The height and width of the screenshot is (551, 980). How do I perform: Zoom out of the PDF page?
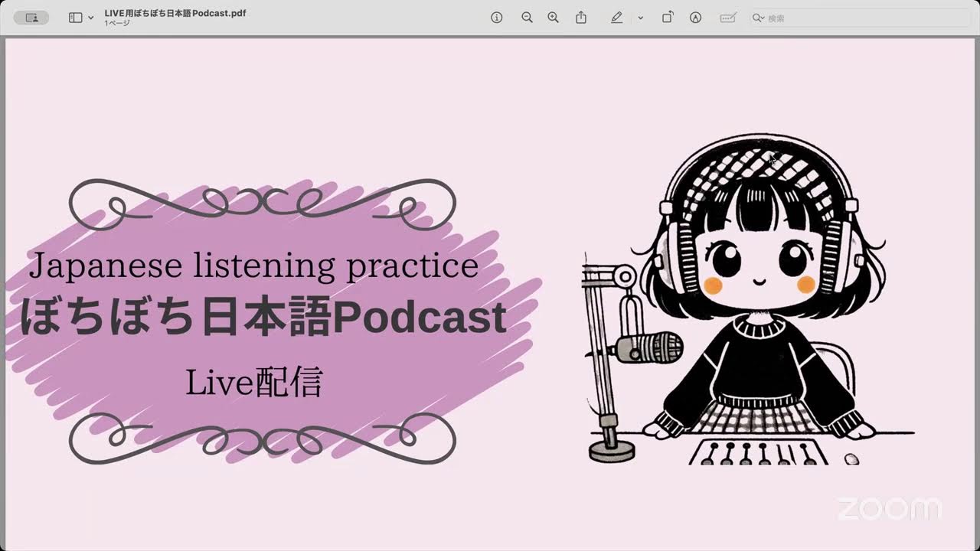coord(527,18)
